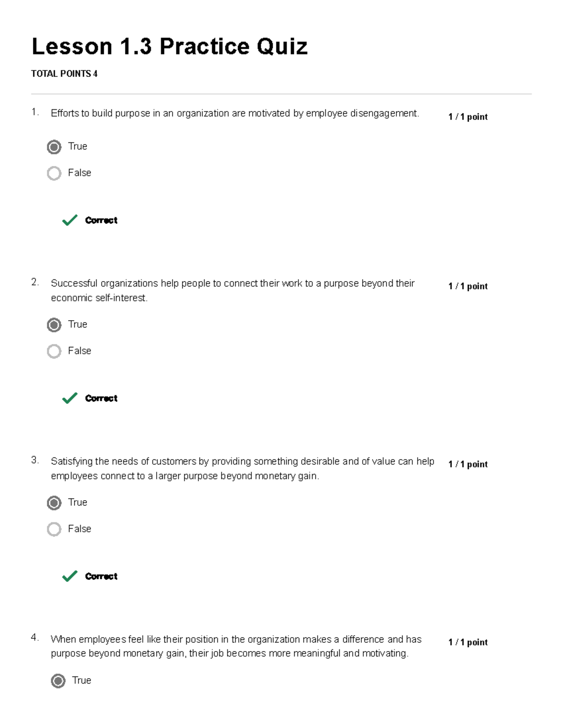The height and width of the screenshot is (728, 563).
Task: Click the Correct label under question 1
Action: [100, 220]
